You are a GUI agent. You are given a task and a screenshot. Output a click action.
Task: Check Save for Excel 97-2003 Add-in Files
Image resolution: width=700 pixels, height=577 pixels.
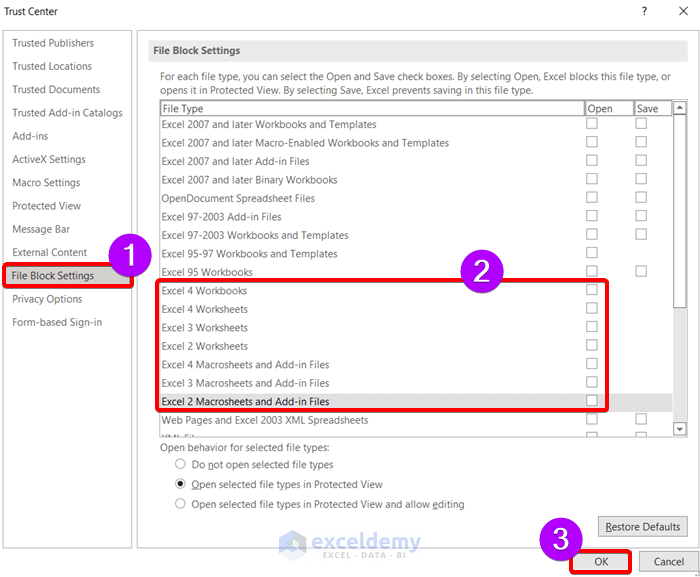click(641, 216)
